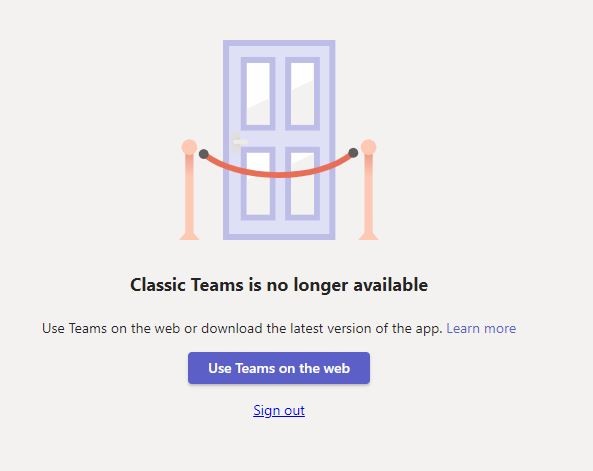
Task: Click the purple door frame top edge
Action: pyautogui.click(x=279, y=43)
